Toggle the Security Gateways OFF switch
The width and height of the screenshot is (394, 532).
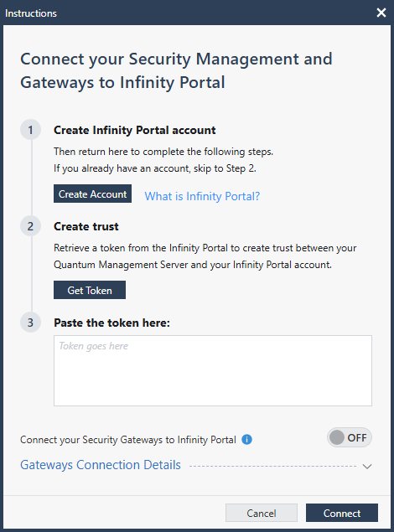tap(350, 437)
